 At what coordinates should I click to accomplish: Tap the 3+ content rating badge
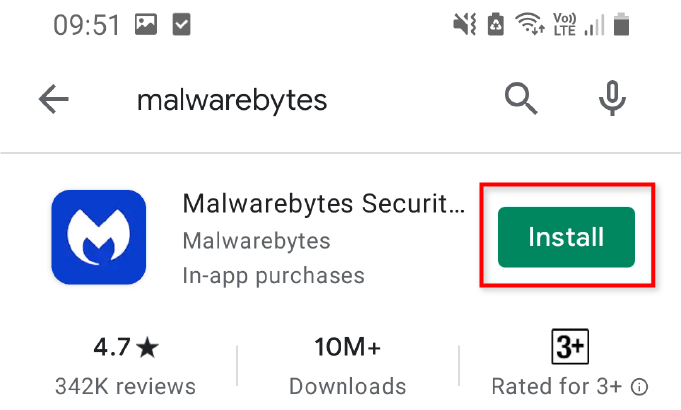pyautogui.click(x=570, y=347)
